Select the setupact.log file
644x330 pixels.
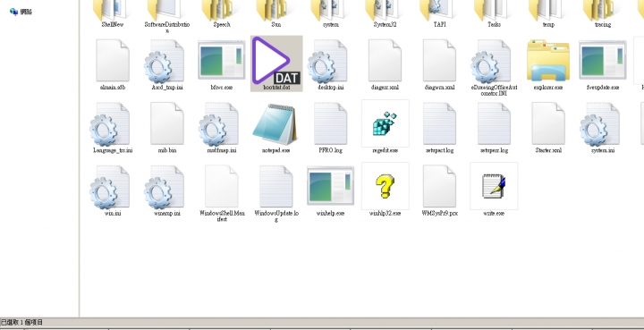(x=439, y=123)
